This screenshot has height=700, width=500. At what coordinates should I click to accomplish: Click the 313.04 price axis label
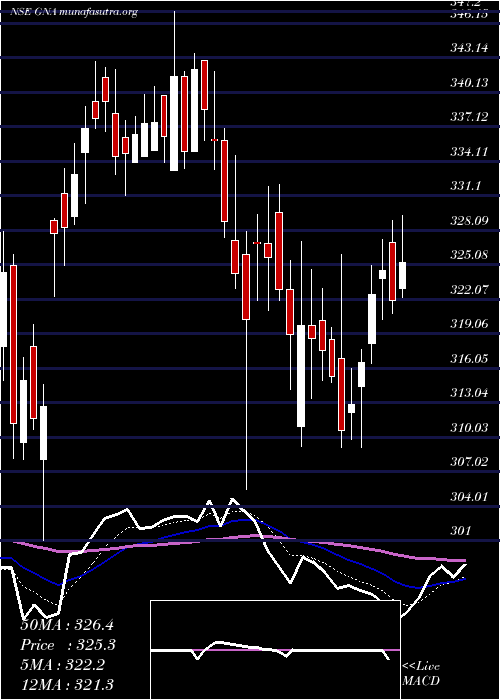pos(469,393)
